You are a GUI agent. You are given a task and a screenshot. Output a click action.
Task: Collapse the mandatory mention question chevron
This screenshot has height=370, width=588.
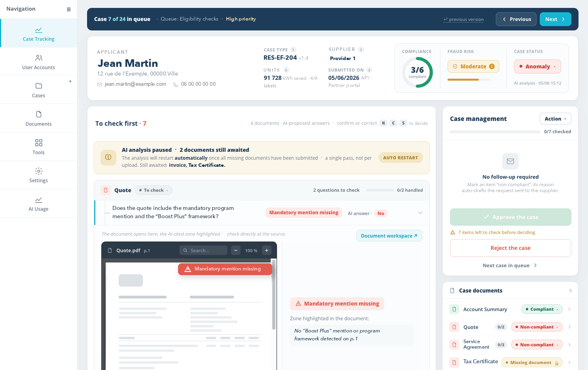(x=420, y=213)
